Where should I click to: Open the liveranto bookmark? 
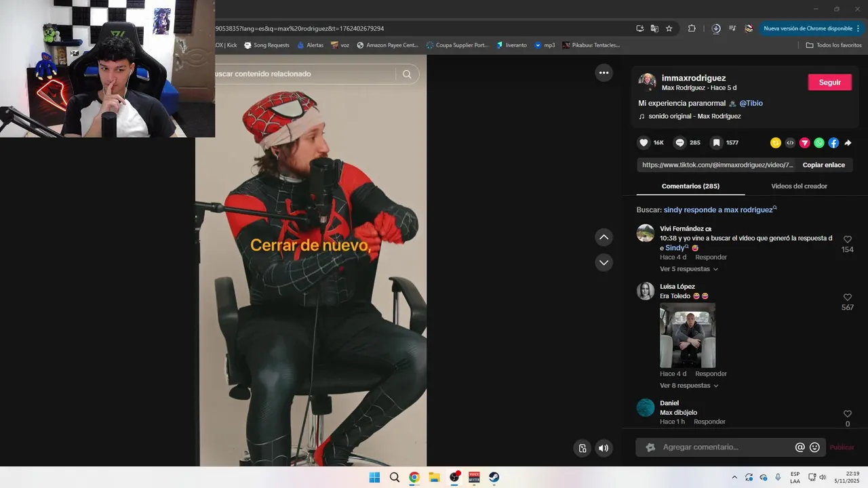click(x=511, y=45)
